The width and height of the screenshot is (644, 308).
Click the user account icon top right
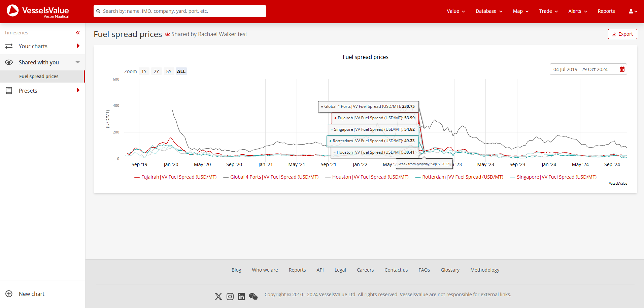click(631, 11)
